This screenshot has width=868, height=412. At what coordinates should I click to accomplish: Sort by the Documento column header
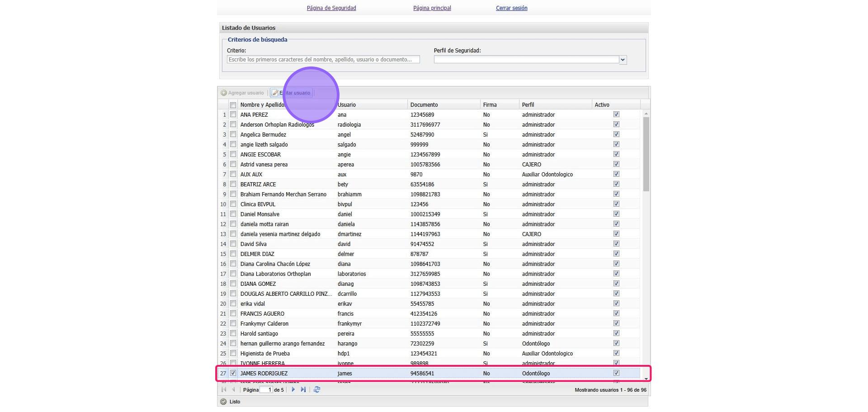(424, 105)
